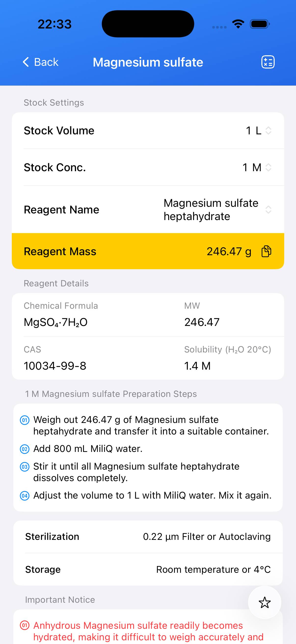The width and height of the screenshot is (296, 644).
Task: Open the Stock Volume picker
Action: click(x=258, y=130)
